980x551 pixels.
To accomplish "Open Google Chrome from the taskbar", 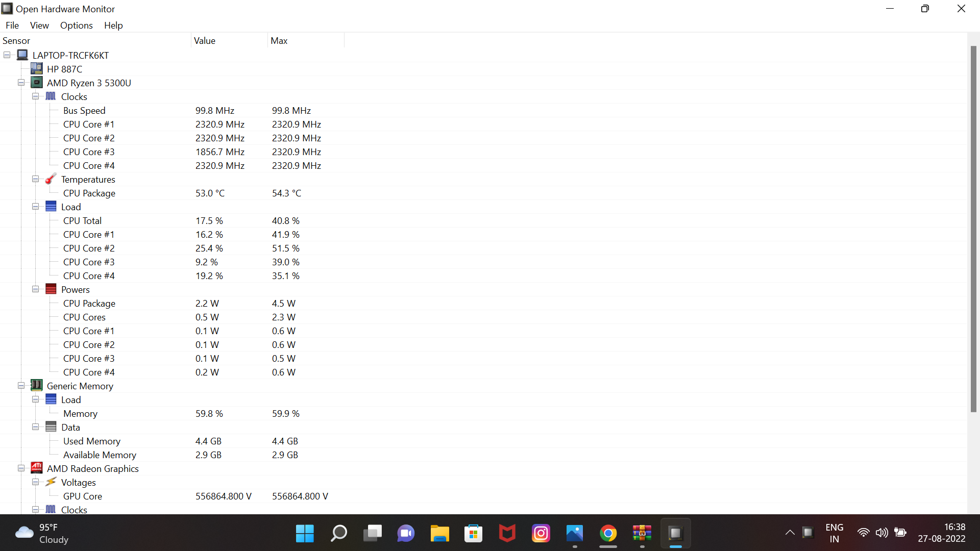I will pyautogui.click(x=608, y=533).
